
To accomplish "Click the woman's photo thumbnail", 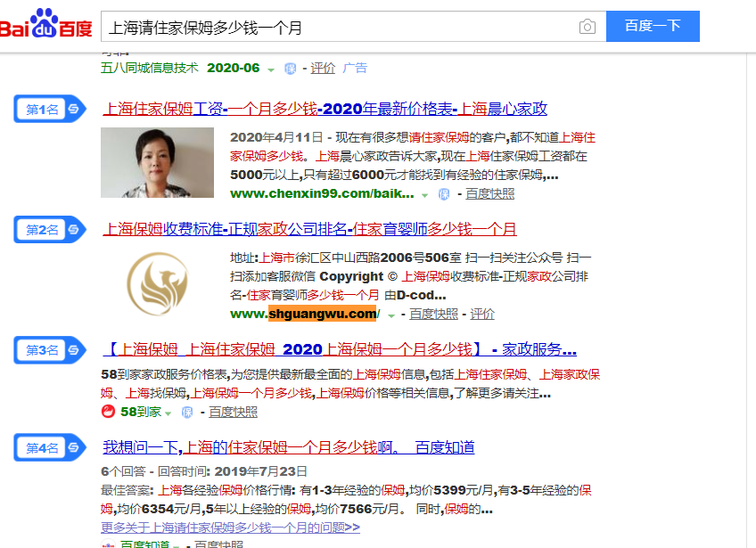I will point(157,162).
